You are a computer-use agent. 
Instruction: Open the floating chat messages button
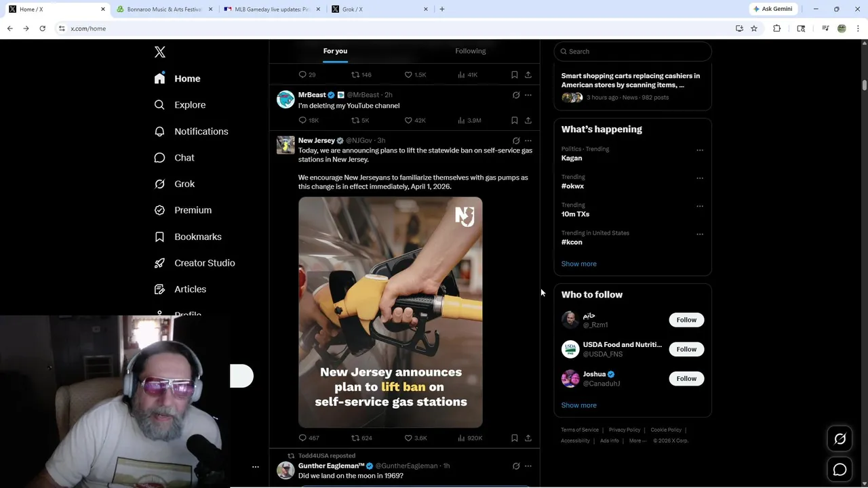tap(840, 470)
